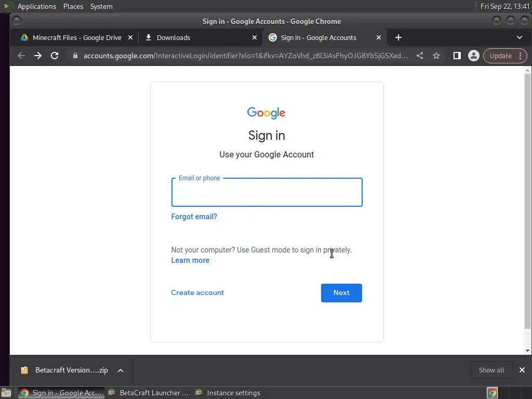The height and width of the screenshot is (399, 532).
Task: Bookmark this tab with star icon
Action: (436, 56)
